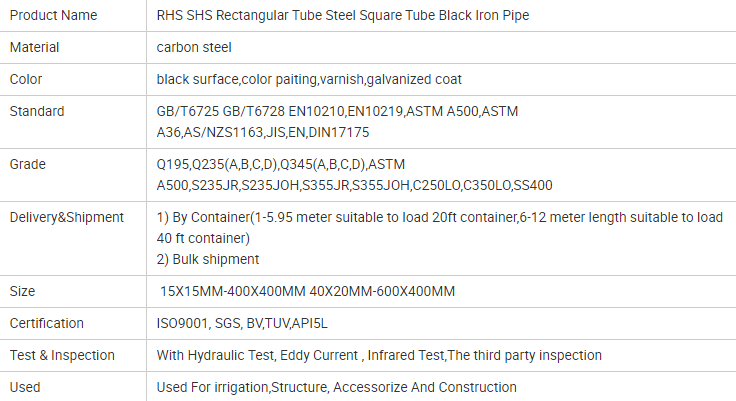Select the Material row label
Image resolution: width=736 pixels, height=401 pixels.
click(x=34, y=47)
